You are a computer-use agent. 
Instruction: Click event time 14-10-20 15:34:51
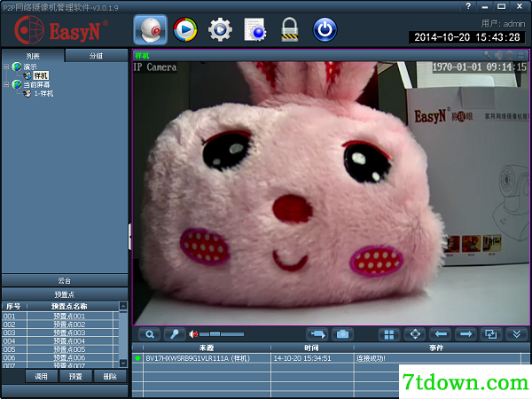click(x=302, y=358)
